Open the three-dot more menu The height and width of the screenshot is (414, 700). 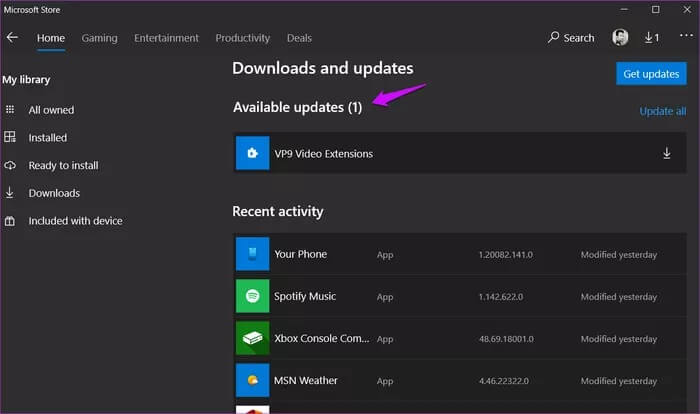686,35
